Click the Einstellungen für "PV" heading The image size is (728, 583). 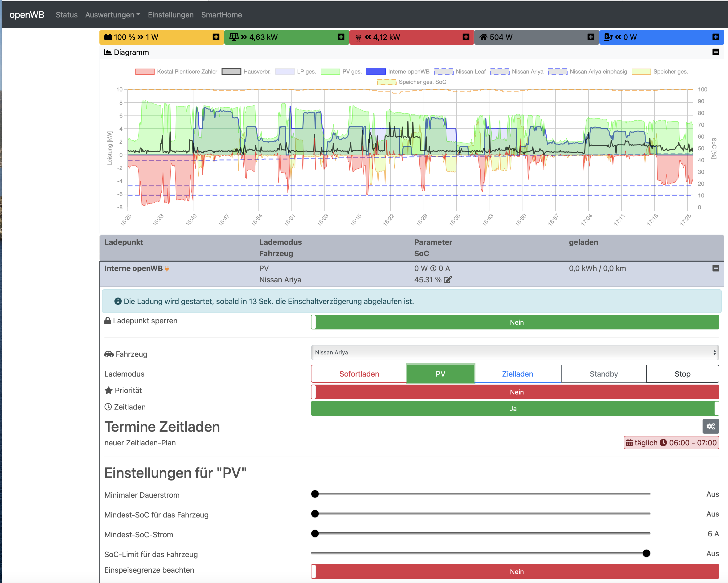(175, 473)
